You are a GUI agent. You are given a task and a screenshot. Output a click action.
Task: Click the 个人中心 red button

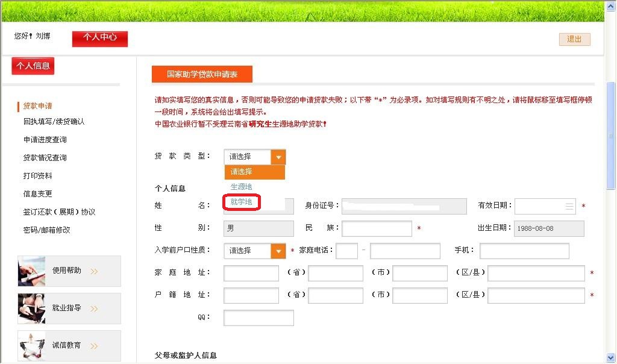coord(100,37)
